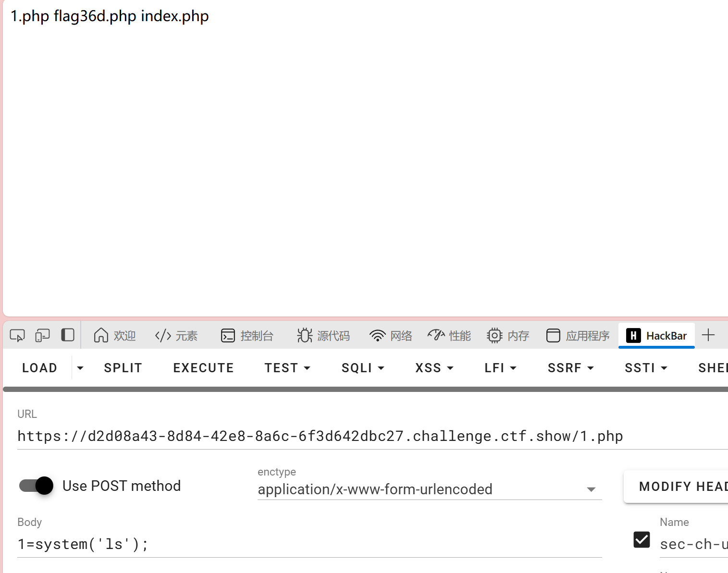Click into the Body input field
The image size is (728, 573).
click(308, 544)
